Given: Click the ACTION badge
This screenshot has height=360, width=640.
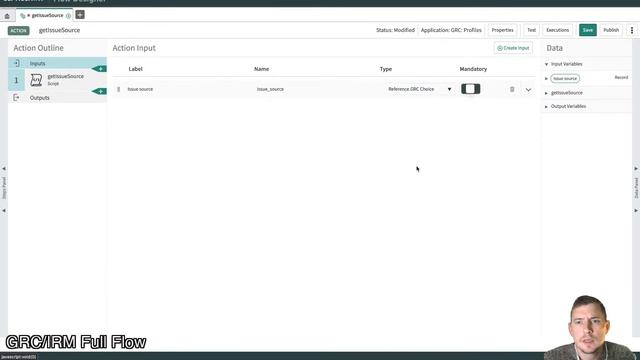Looking at the screenshot, I should click(x=18, y=31).
